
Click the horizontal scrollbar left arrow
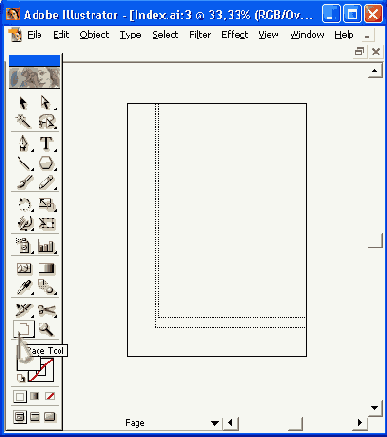230,423
